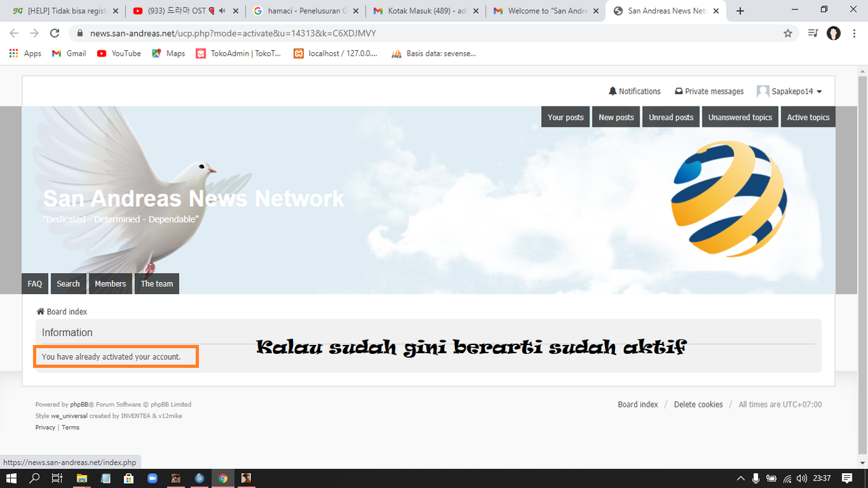
Task: View site info via the padlock icon
Action: click(80, 33)
